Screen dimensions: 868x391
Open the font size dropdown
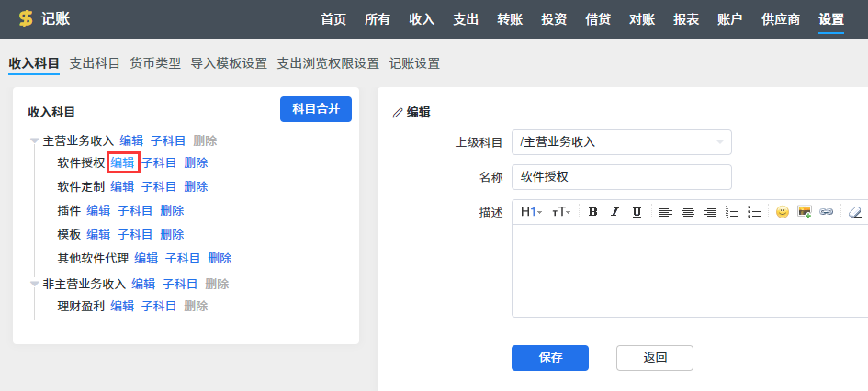(560, 212)
